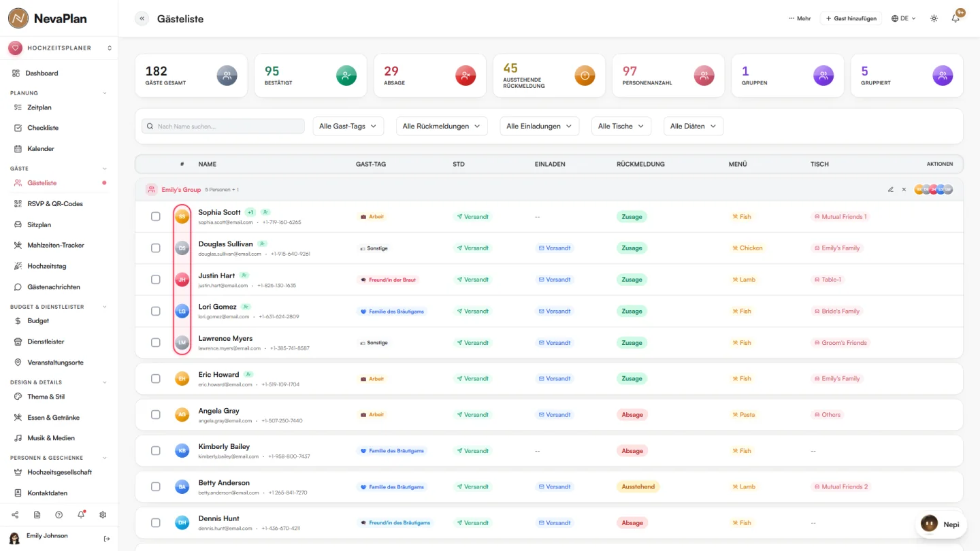Viewport: 980px width, 551px height.
Task: Expand the Alle Einladungen dropdown
Action: pyautogui.click(x=540, y=126)
